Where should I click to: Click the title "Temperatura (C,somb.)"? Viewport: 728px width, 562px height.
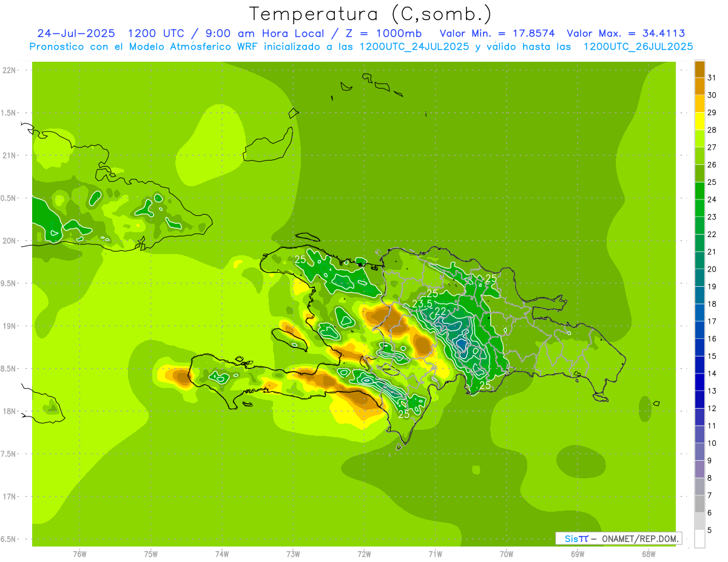click(370, 14)
